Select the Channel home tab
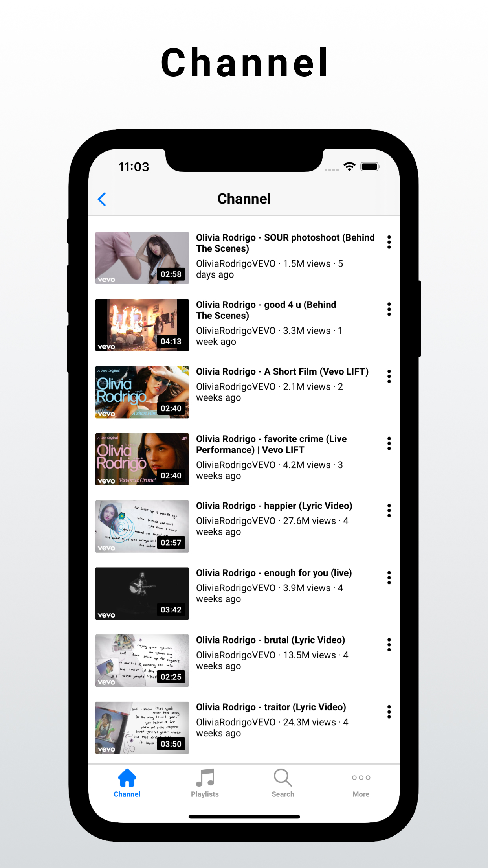Screen dimensions: 488x868 (127, 783)
